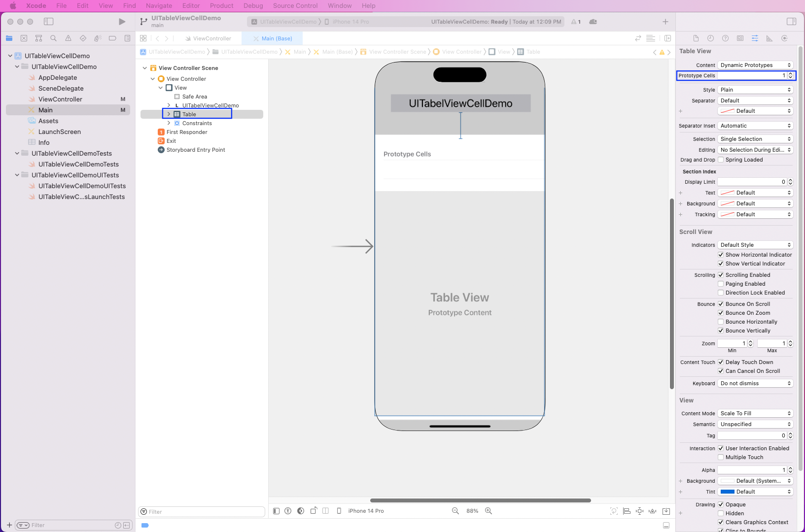Open the Report navigator icon

point(127,38)
